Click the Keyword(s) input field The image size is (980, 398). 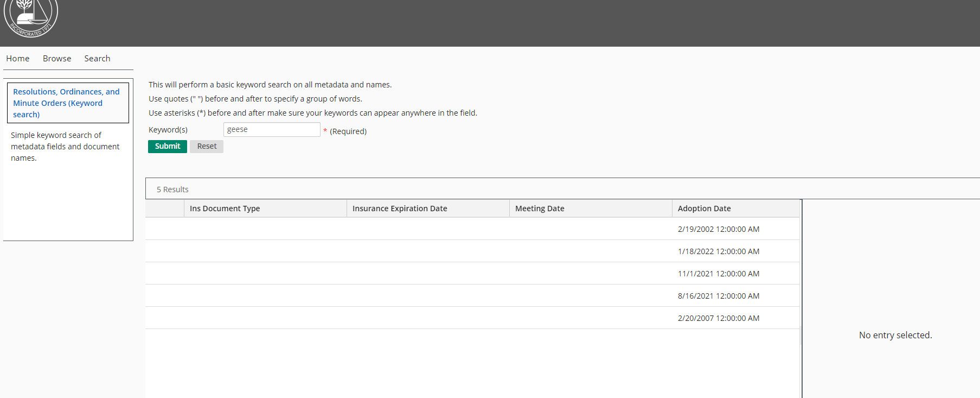[x=271, y=130]
